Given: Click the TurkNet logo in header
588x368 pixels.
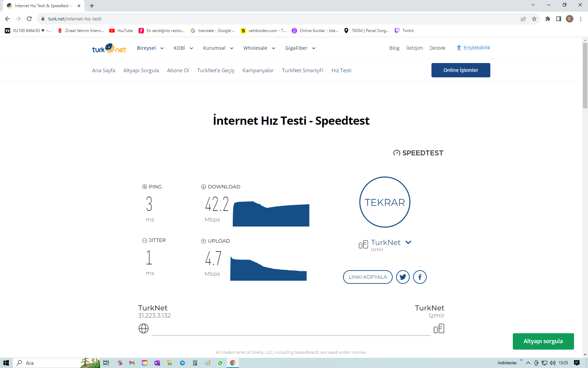Looking at the screenshot, I should click(x=109, y=48).
